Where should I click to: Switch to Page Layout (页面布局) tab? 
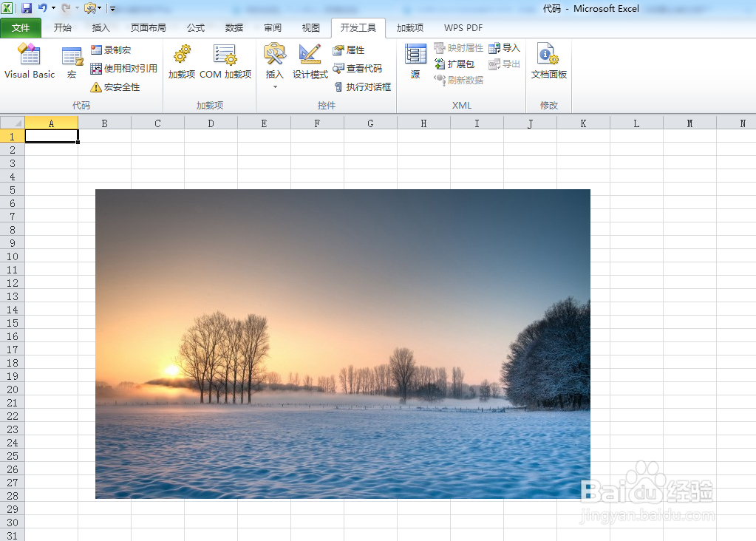point(149,28)
